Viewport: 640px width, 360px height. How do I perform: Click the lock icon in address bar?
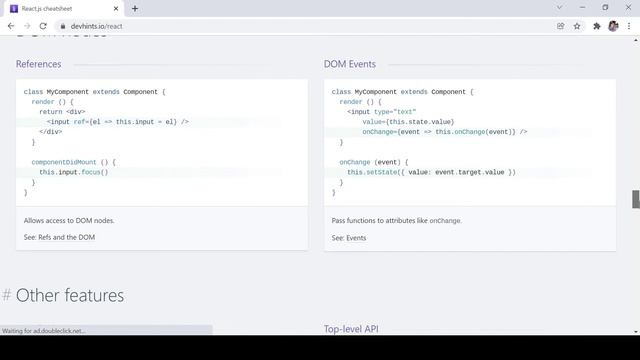tap(62, 26)
